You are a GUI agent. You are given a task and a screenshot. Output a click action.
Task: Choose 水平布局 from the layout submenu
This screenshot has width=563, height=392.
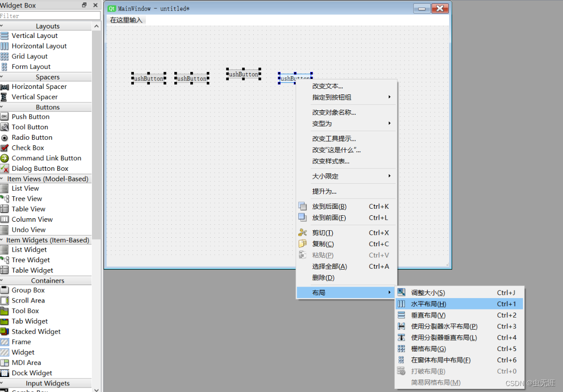(440, 304)
